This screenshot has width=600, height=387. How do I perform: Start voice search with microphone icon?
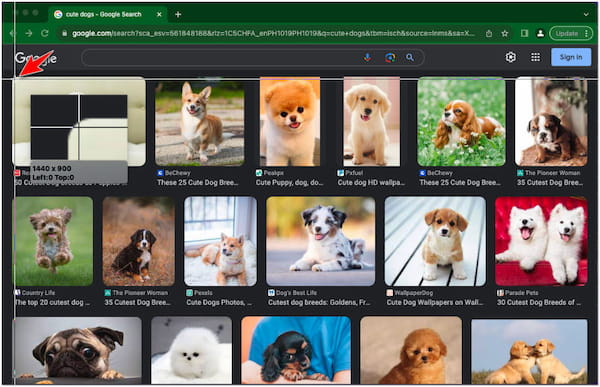pos(367,57)
